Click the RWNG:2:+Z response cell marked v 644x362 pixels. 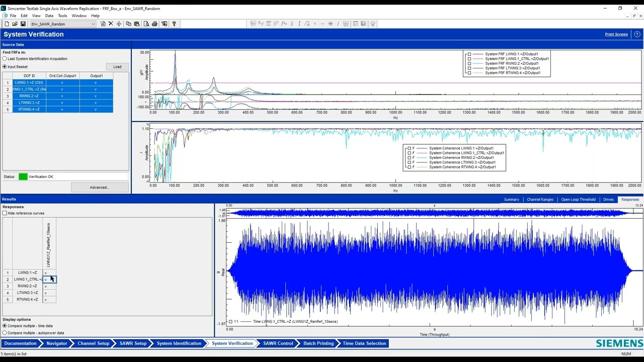(x=49, y=286)
